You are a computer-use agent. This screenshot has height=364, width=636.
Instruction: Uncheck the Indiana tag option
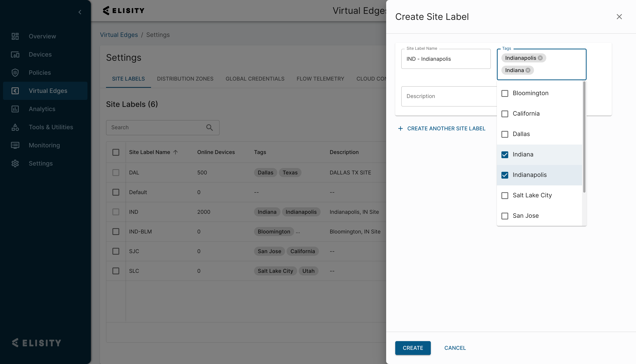(x=505, y=155)
